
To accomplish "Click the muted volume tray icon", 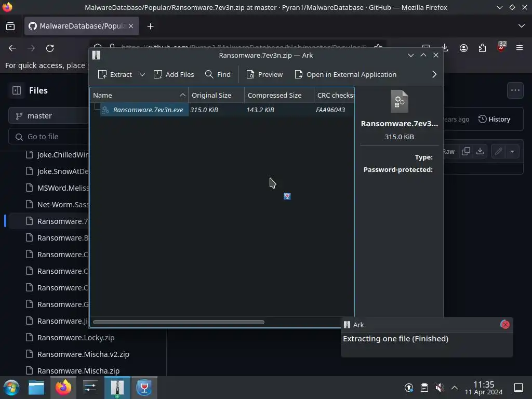I will (x=440, y=388).
